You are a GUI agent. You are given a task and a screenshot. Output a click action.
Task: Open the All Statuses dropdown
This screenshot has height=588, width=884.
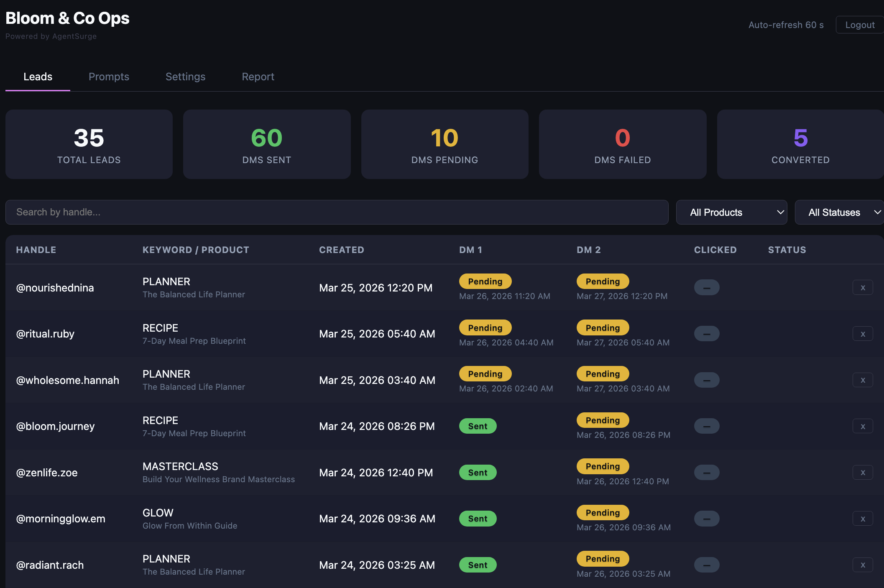click(839, 212)
